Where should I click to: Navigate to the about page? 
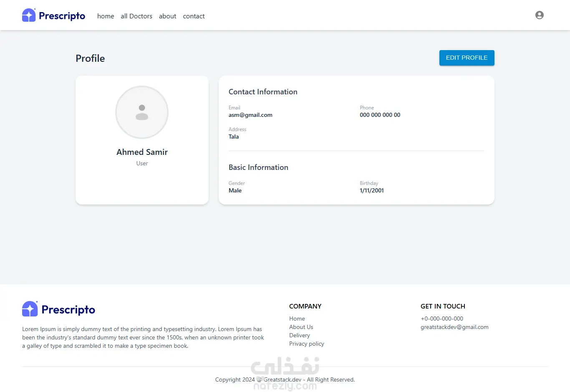click(167, 16)
